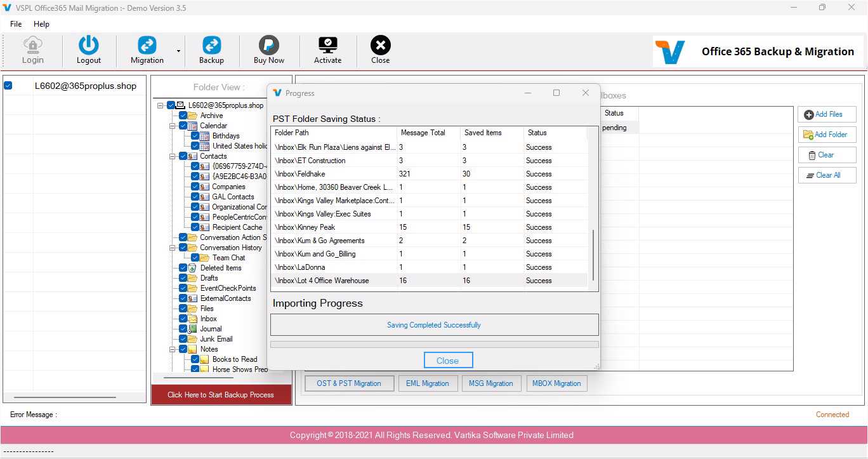Click the importing progress bar

[x=435, y=345]
